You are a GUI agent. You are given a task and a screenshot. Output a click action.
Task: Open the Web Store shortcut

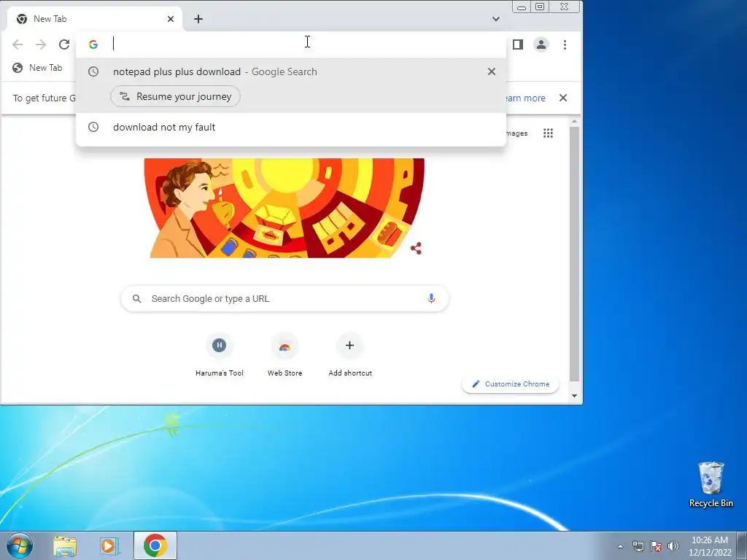click(x=285, y=355)
